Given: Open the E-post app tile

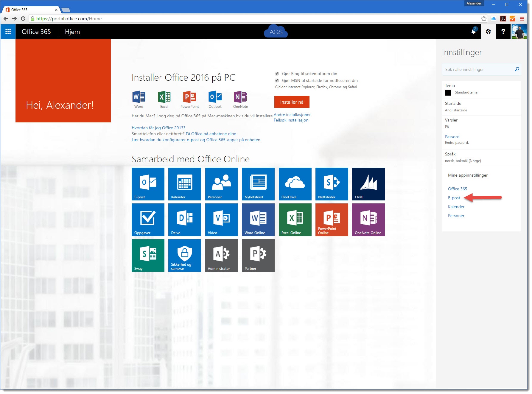Looking at the screenshot, I should pos(148,184).
